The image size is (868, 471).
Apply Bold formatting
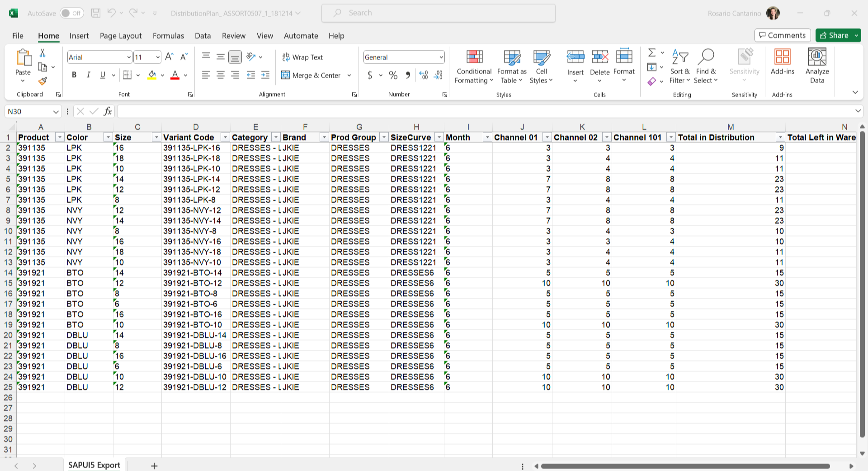point(74,75)
